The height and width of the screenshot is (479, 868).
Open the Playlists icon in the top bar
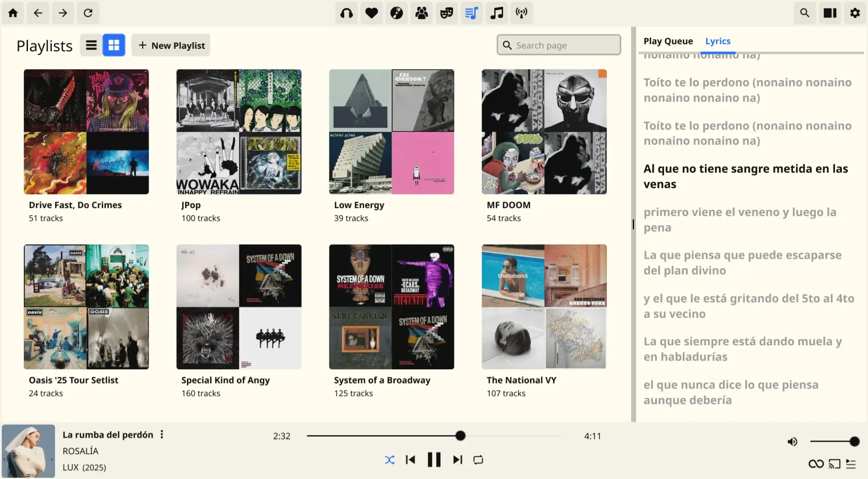click(471, 13)
